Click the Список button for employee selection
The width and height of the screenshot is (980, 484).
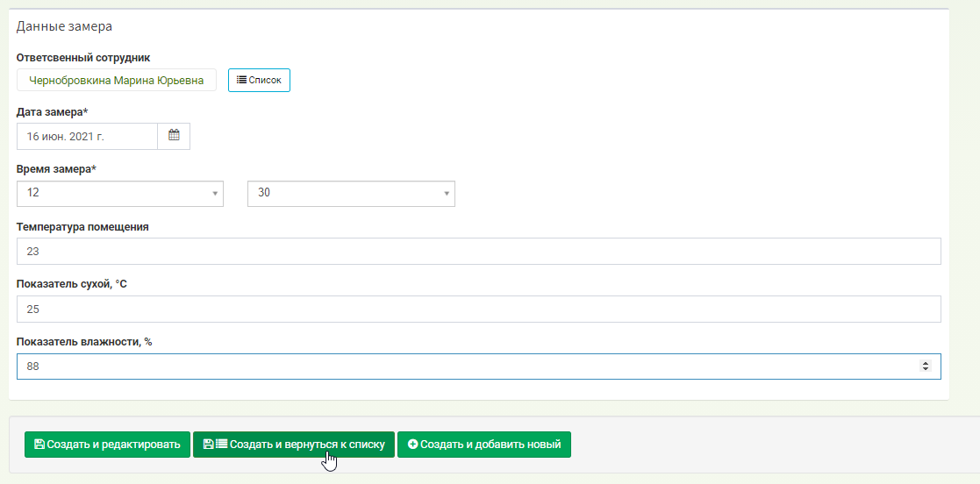pos(259,80)
